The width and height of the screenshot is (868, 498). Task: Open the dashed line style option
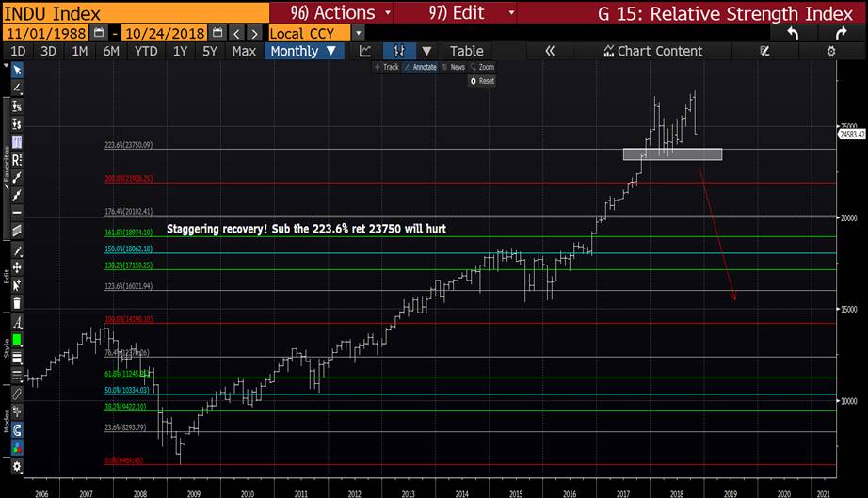tap(17, 376)
